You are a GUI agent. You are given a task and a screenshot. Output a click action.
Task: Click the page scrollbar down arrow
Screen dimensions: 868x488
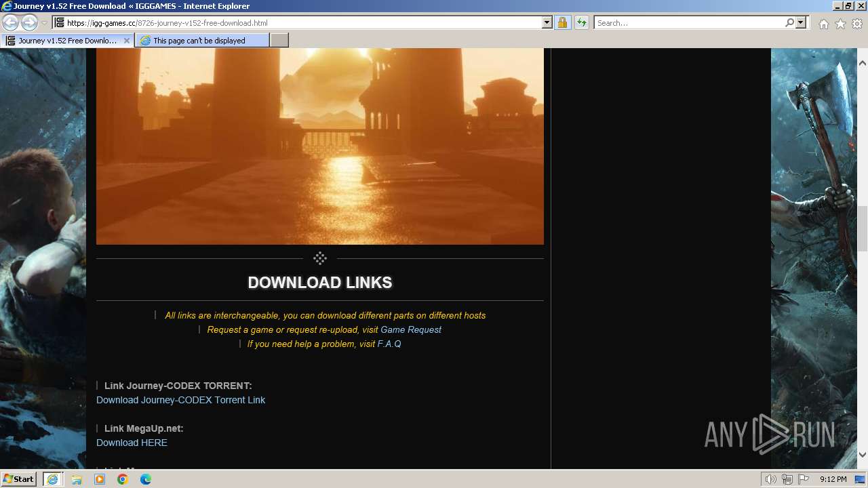(x=863, y=455)
